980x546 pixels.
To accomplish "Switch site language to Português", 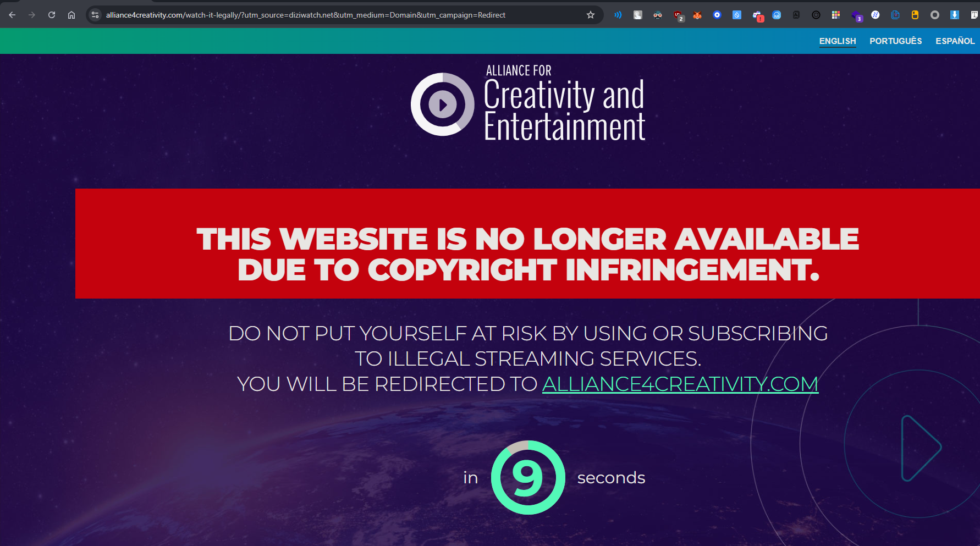I will pyautogui.click(x=895, y=41).
